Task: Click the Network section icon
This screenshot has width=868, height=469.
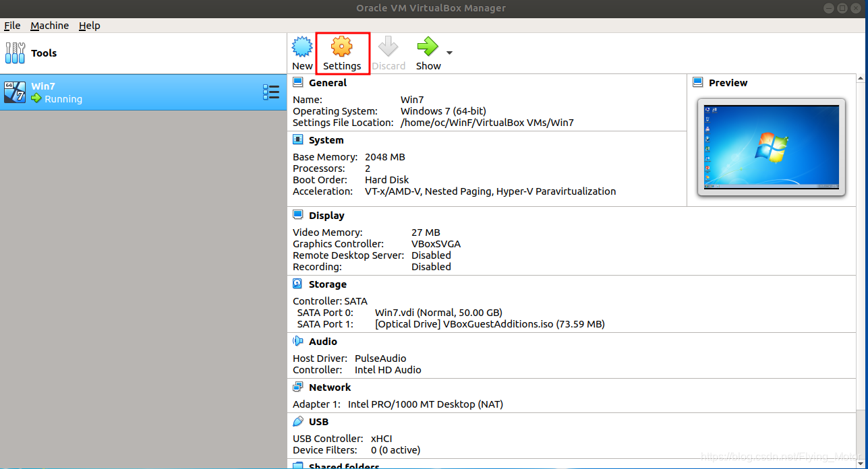Action: tap(298, 387)
